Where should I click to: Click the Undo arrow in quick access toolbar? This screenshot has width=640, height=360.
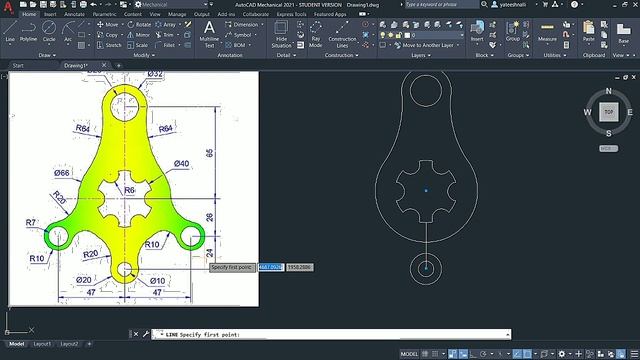tap(93, 4)
